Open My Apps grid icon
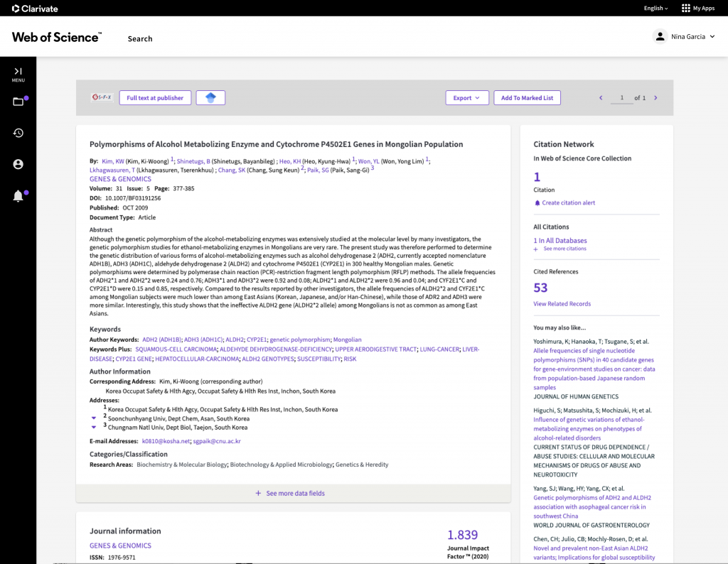 686,8
